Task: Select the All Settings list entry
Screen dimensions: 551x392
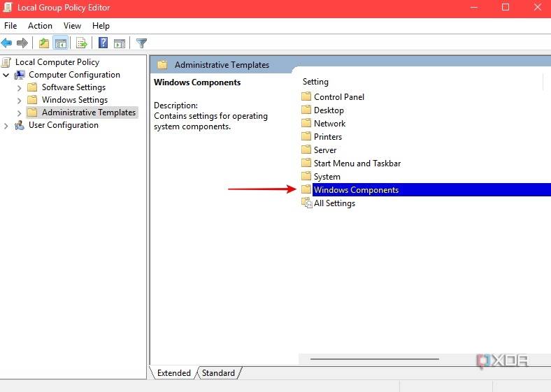Action: click(334, 203)
